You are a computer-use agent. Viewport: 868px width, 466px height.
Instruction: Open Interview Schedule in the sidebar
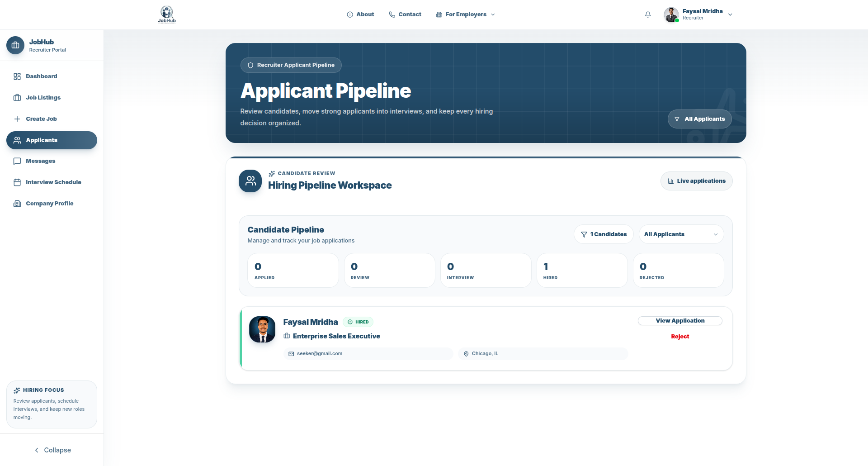click(x=52, y=182)
